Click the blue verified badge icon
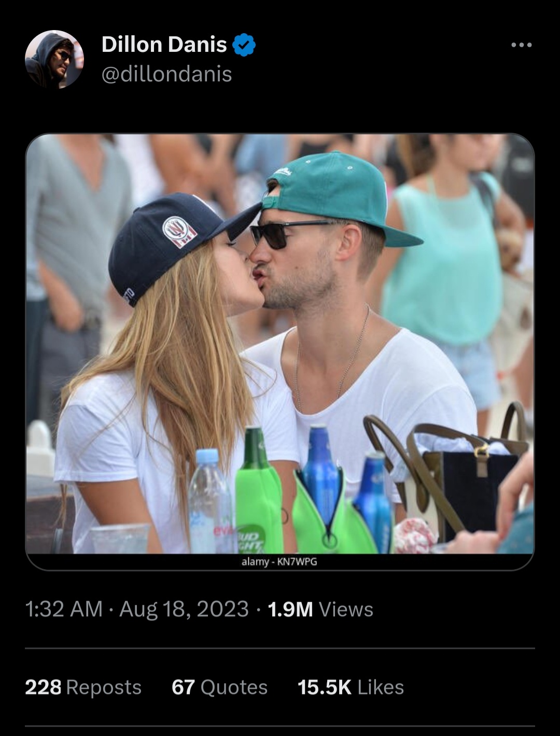This screenshot has height=736, width=560. 244,45
